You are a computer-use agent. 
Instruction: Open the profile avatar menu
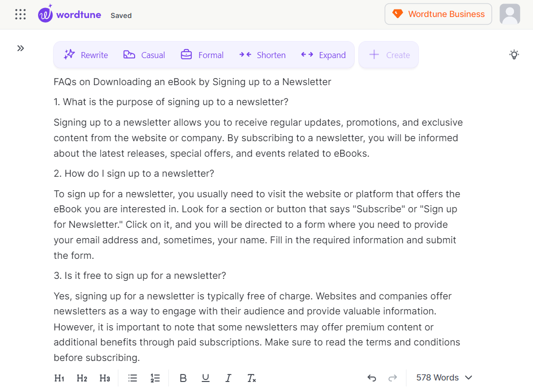click(x=509, y=14)
